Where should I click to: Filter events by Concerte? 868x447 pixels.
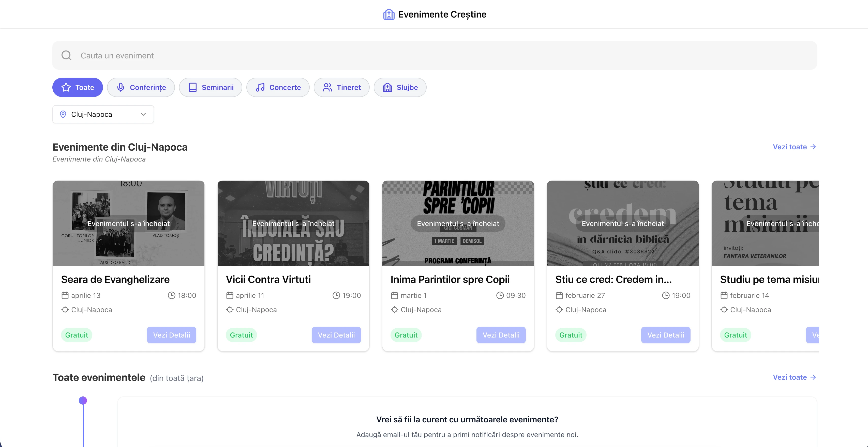(278, 88)
